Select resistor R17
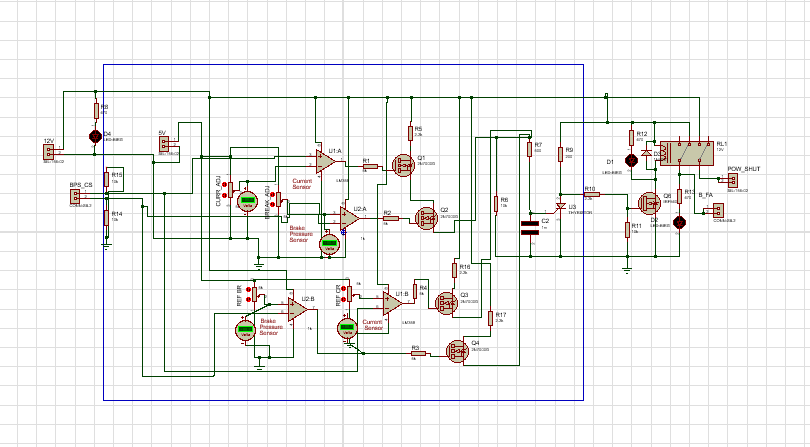The height and width of the screenshot is (447, 810). click(x=490, y=318)
